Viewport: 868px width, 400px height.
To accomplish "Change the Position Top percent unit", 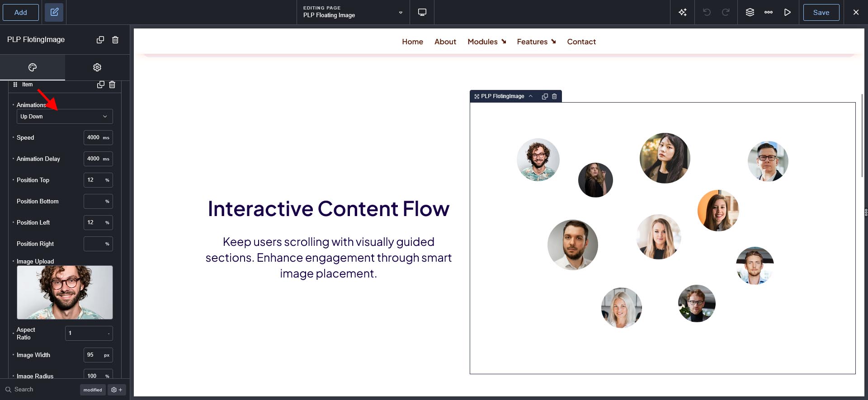I will click(107, 180).
